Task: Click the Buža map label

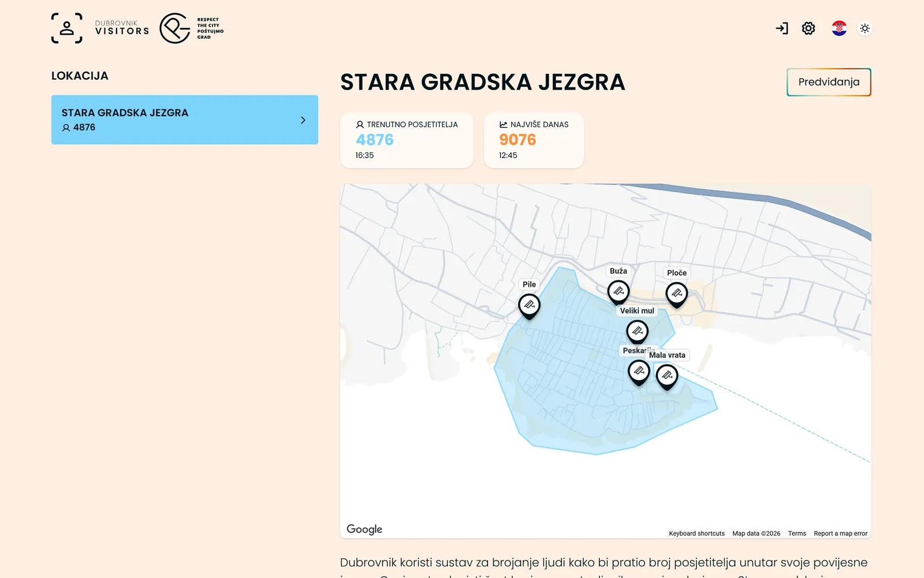Action: (619, 271)
